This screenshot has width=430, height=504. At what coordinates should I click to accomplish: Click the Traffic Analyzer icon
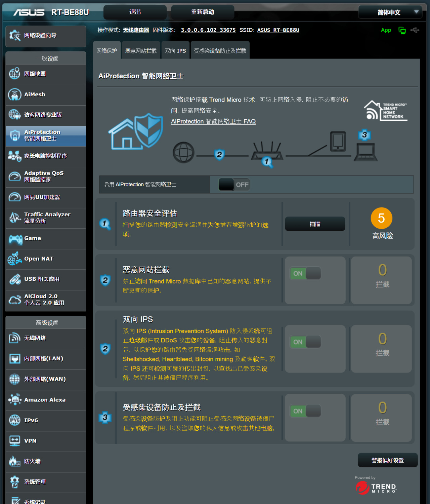click(14, 218)
